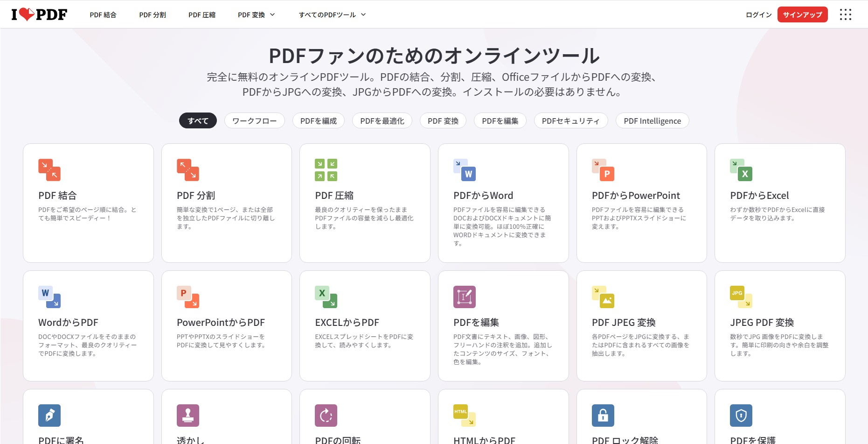Open PDF 分割 in the top navigation
The image size is (868, 444).
(153, 15)
